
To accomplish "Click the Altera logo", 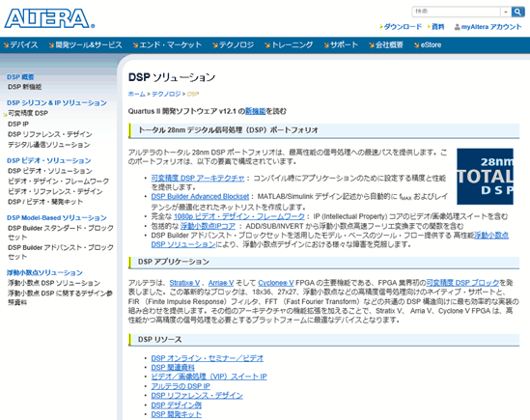I will point(49,18).
